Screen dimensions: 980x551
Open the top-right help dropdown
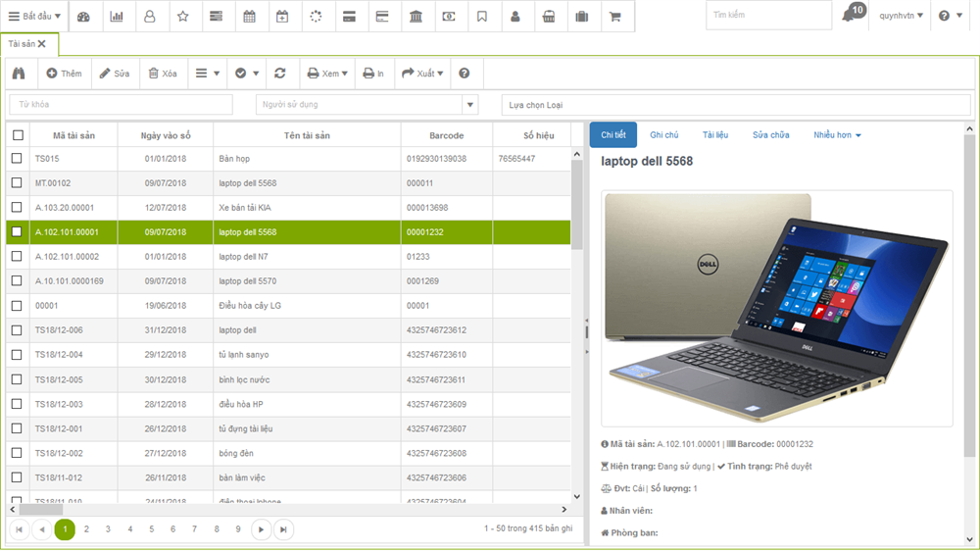(950, 16)
